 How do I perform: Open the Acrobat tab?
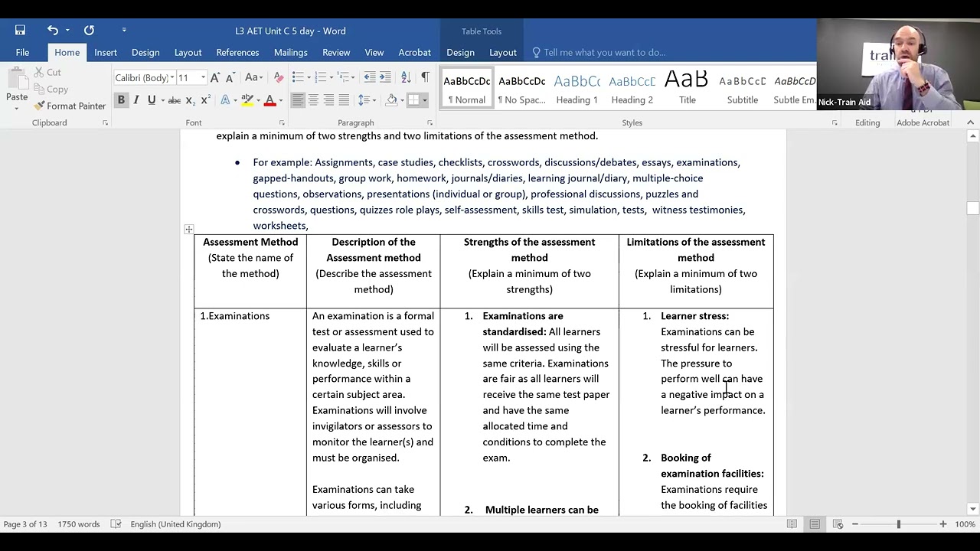tap(414, 52)
